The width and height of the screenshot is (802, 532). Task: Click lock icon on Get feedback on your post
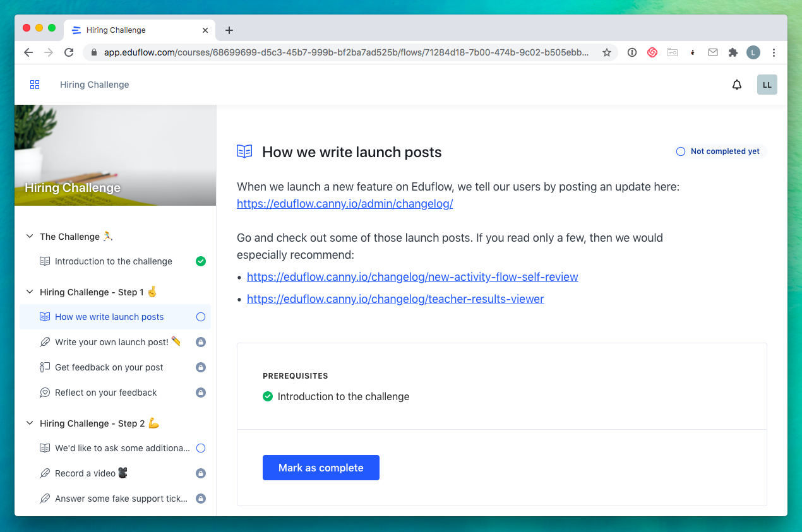tap(201, 367)
